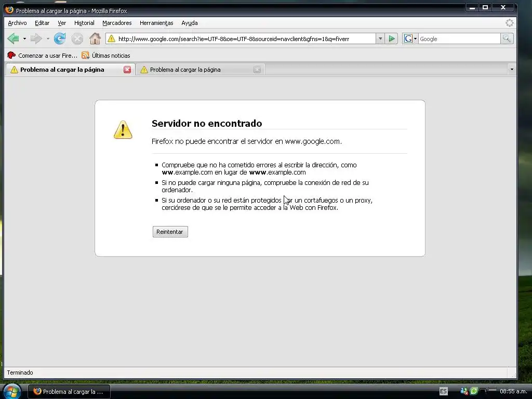This screenshot has width=532, height=399.
Task: Open the Google search engine selector
Action: click(410, 38)
